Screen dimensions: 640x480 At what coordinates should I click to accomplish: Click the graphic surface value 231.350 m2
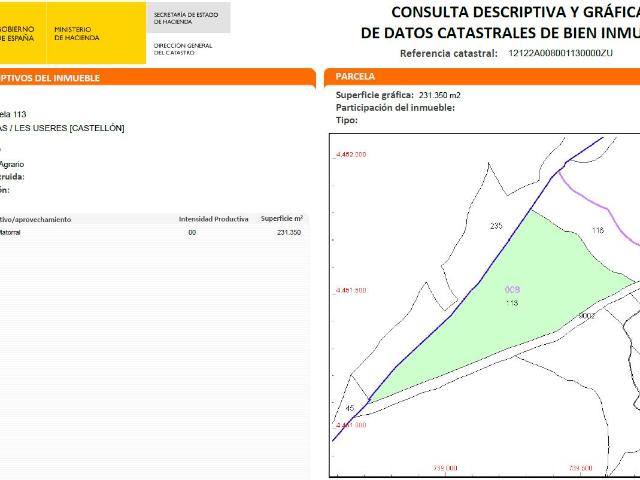click(440, 96)
